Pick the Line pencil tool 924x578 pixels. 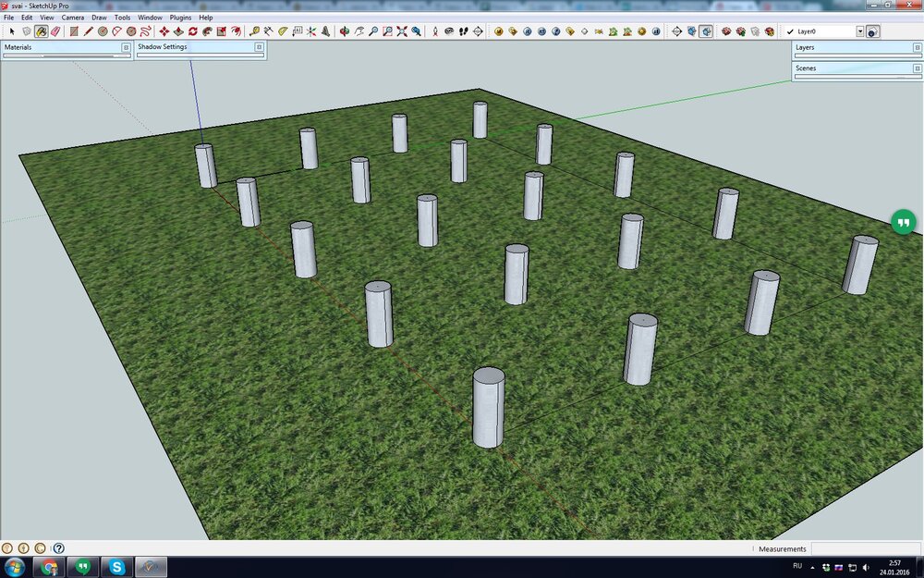point(88,31)
